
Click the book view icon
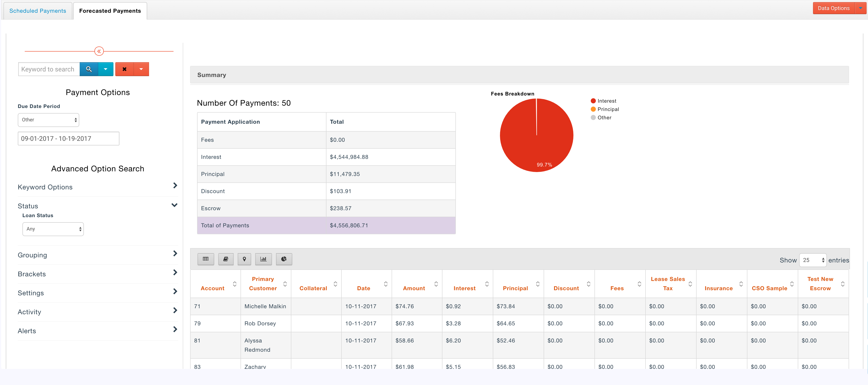pyautogui.click(x=226, y=259)
